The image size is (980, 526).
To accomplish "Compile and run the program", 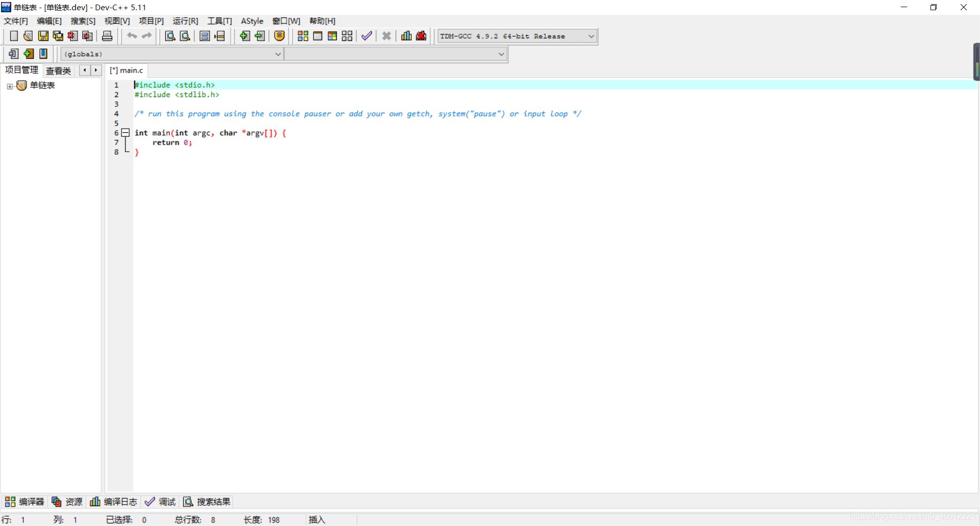I will point(332,36).
